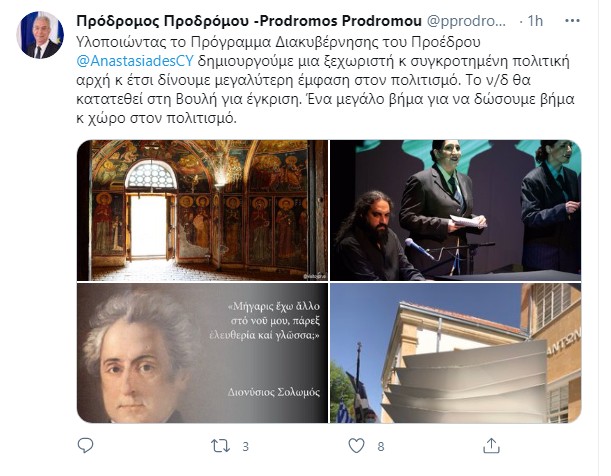Click the like count 8
The image size is (611, 476).
(381, 446)
